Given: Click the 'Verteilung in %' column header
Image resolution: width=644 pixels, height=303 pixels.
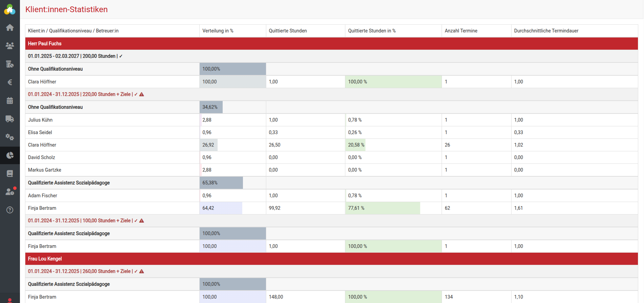Looking at the screenshot, I should click(x=218, y=31).
